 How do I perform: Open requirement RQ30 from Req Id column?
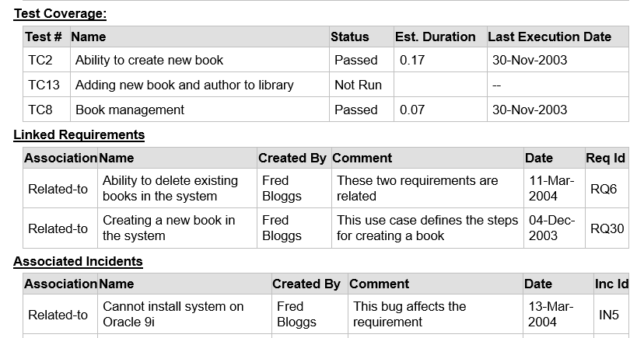pyautogui.click(x=607, y=228)
